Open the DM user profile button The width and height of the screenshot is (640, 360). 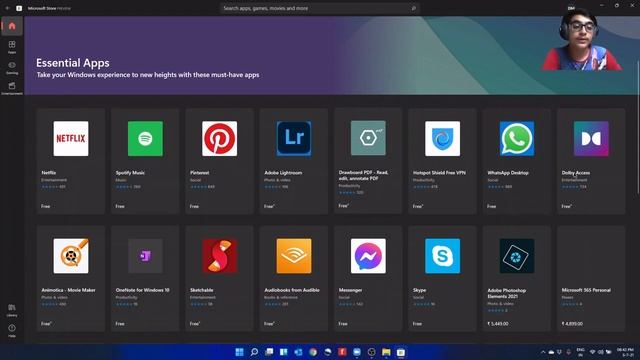click(571, 8)
